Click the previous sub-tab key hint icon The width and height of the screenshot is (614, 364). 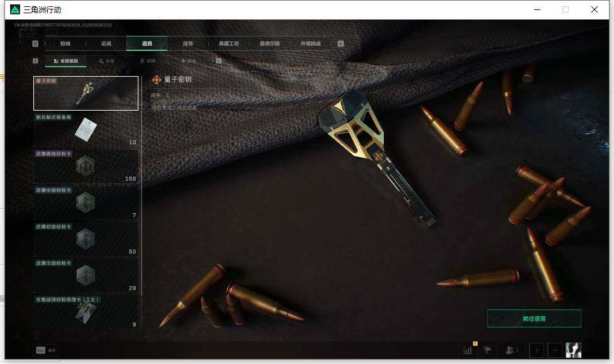[35, 60]
